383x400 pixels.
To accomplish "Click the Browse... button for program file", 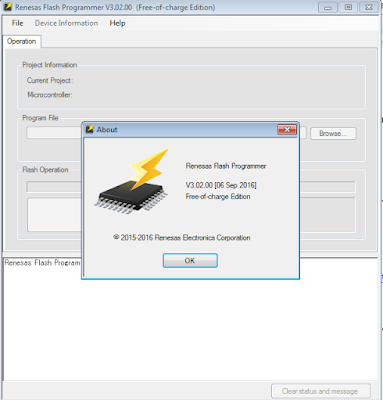I will point(333,133).
